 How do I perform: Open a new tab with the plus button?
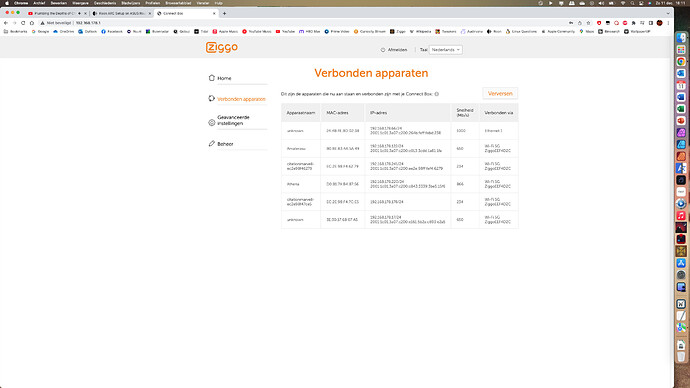[224, 14]
